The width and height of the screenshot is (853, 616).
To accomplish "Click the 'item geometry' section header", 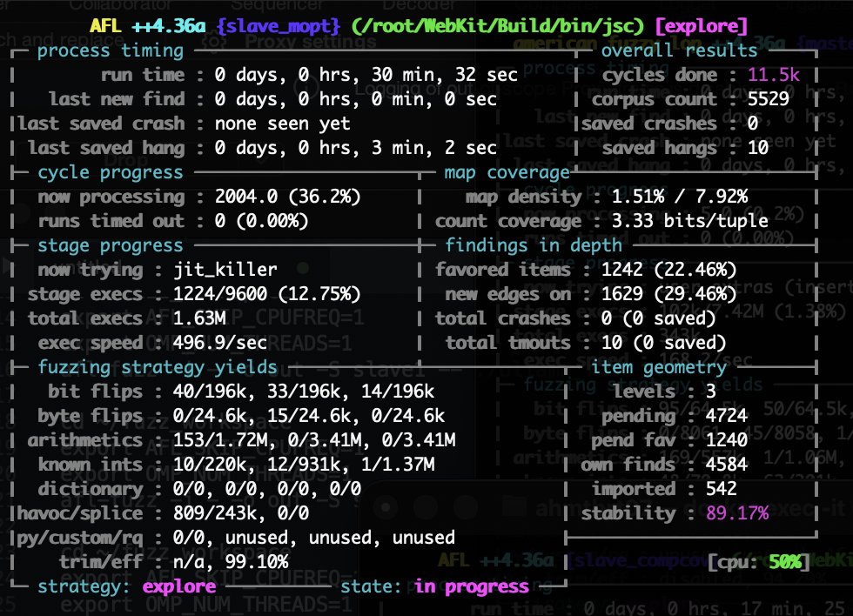I will tap(658, 367).
